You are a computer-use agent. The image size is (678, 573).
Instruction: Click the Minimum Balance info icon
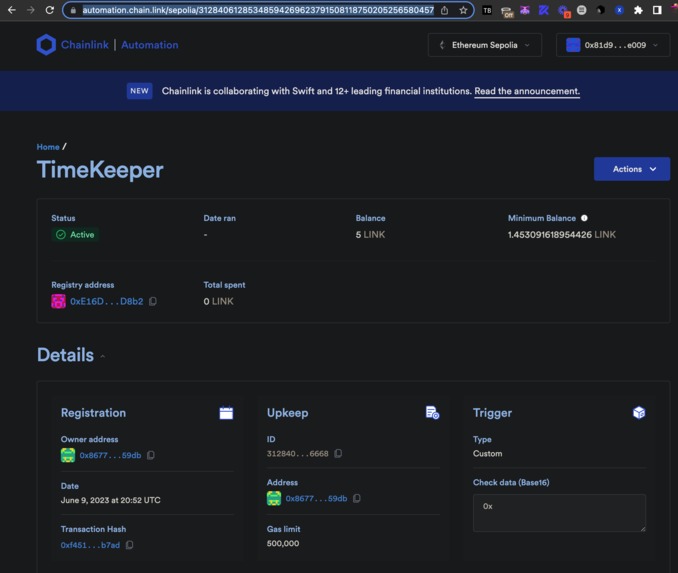click(584, 218)
